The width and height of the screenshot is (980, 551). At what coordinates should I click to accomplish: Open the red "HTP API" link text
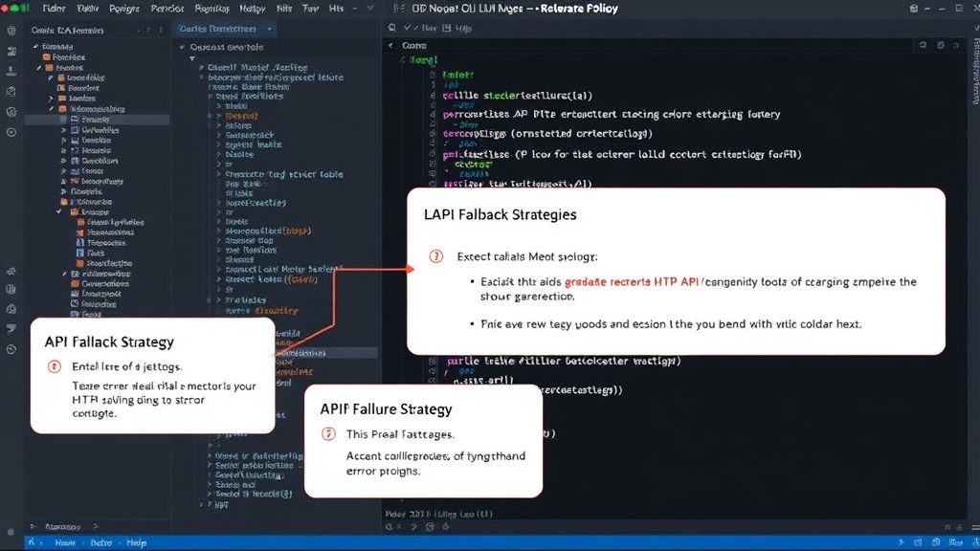point(677,282)
